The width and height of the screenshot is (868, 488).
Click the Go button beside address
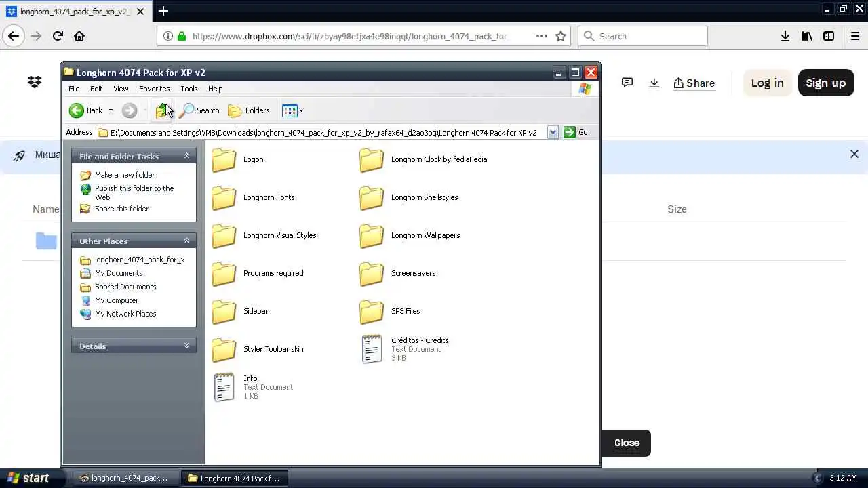(x=576, y=132)
